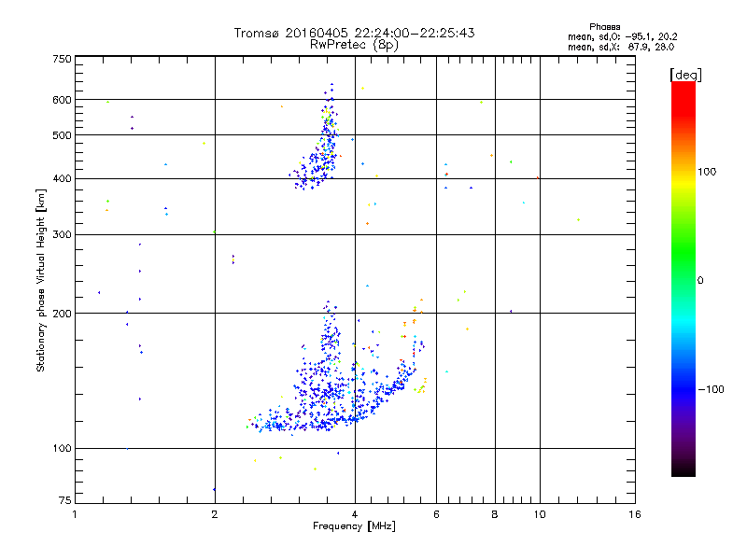Image resolution: width=747 pixels, height=560 pixels.
Task: Click the y-axis tick label '600'
Action: (x=62, y=100)
